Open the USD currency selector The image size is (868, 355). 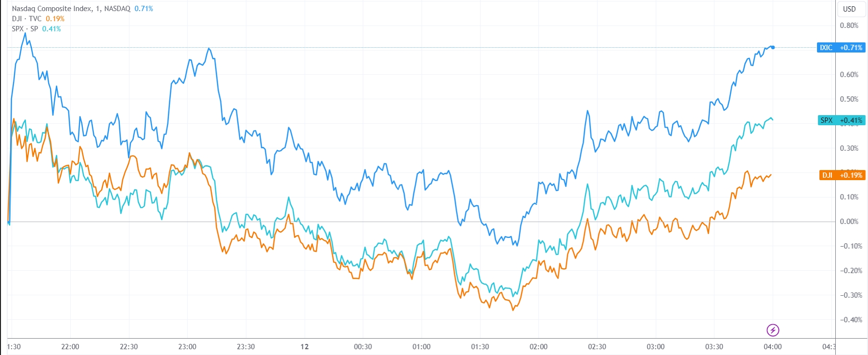tap(849, 9)
